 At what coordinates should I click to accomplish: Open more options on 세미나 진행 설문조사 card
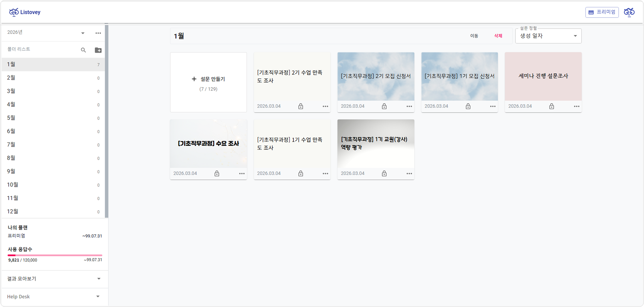tap(577, 106)
